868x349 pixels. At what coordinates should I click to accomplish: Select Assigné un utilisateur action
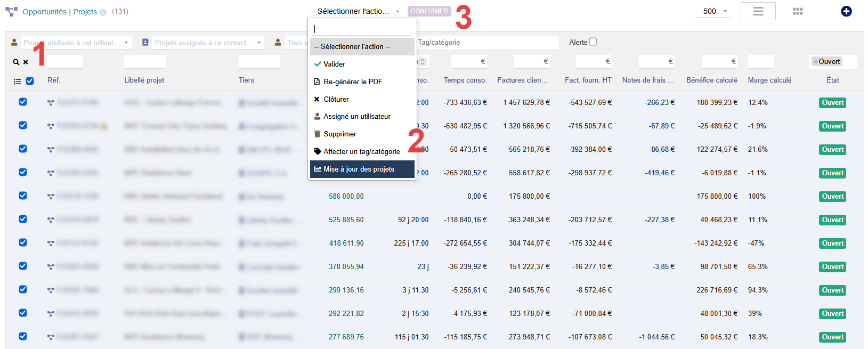362,116
